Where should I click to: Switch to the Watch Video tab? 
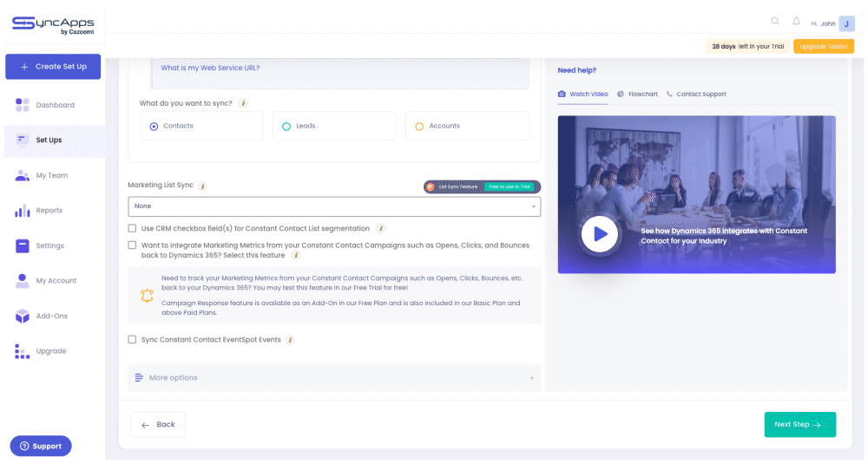tap(583, 94)
